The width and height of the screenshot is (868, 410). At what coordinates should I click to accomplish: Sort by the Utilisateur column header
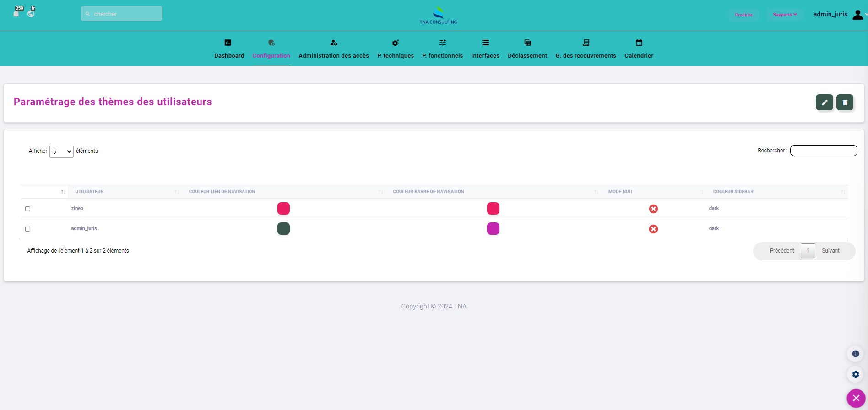click(89, 192)
